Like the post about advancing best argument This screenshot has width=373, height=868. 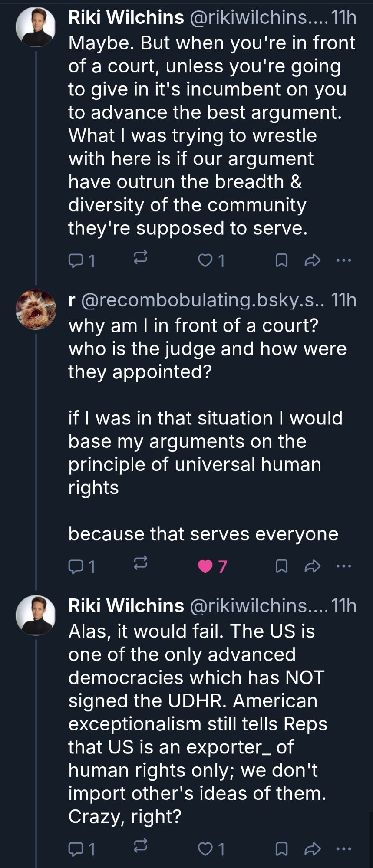point(205,260)
